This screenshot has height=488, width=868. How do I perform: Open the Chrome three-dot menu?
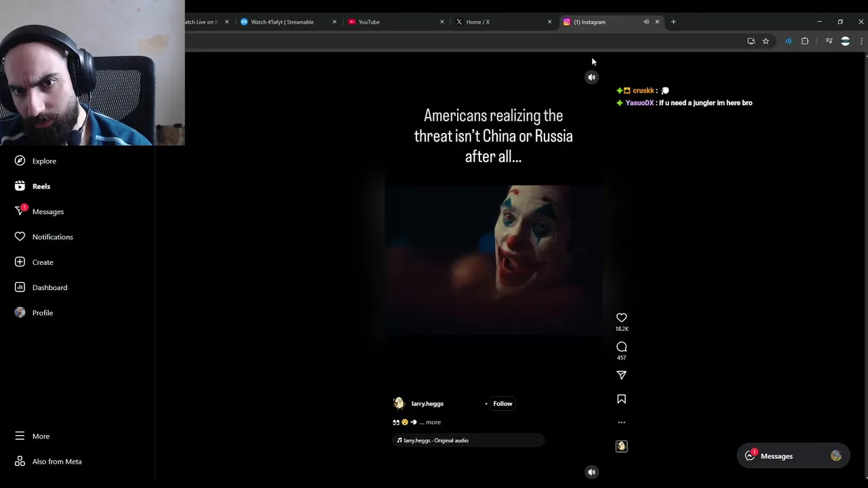[861, 41]
